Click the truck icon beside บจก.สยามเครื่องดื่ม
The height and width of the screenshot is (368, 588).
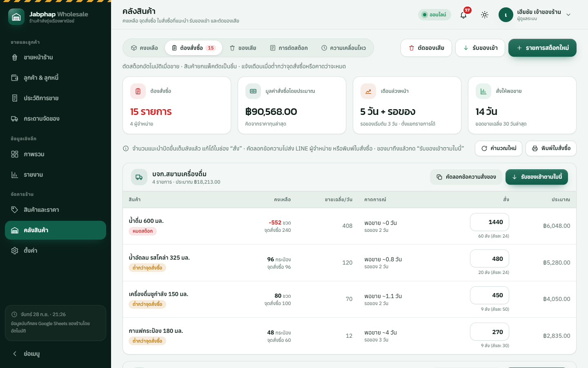click(x=139, y=177)
